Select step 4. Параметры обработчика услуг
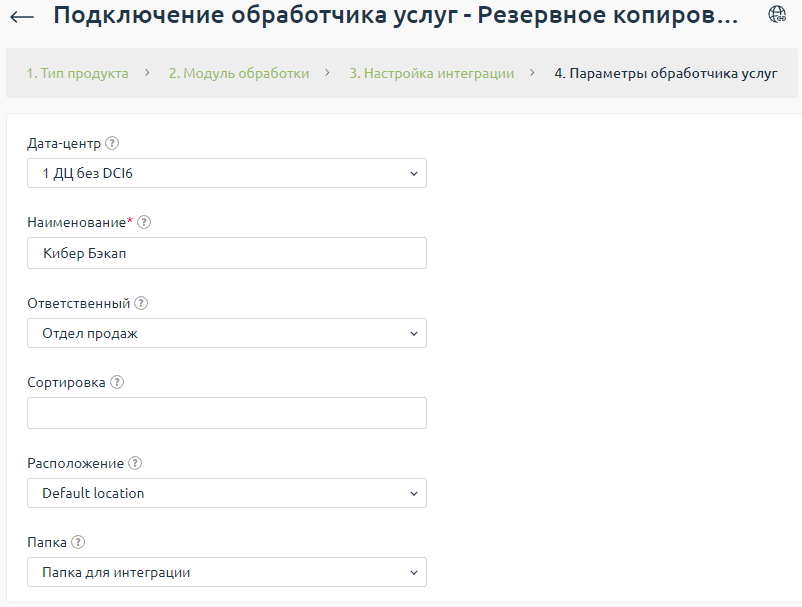The image size is (802, 607). click(x=665, y=73)
